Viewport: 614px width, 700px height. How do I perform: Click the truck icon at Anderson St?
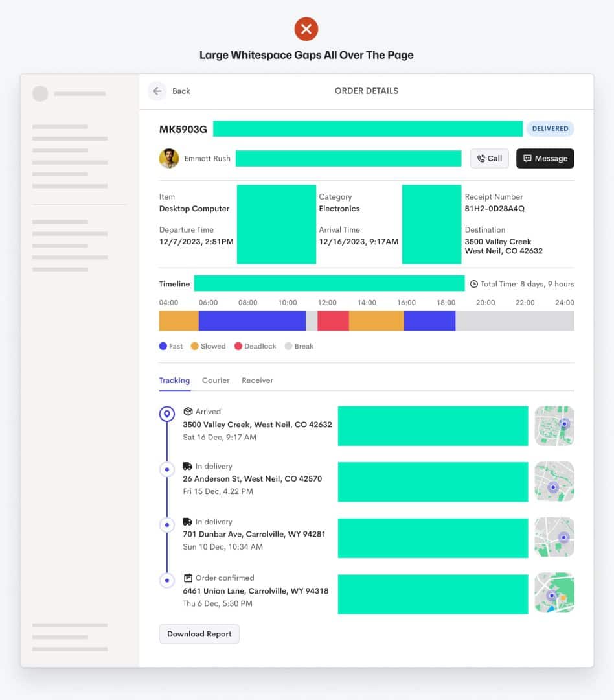pos(187,466)
